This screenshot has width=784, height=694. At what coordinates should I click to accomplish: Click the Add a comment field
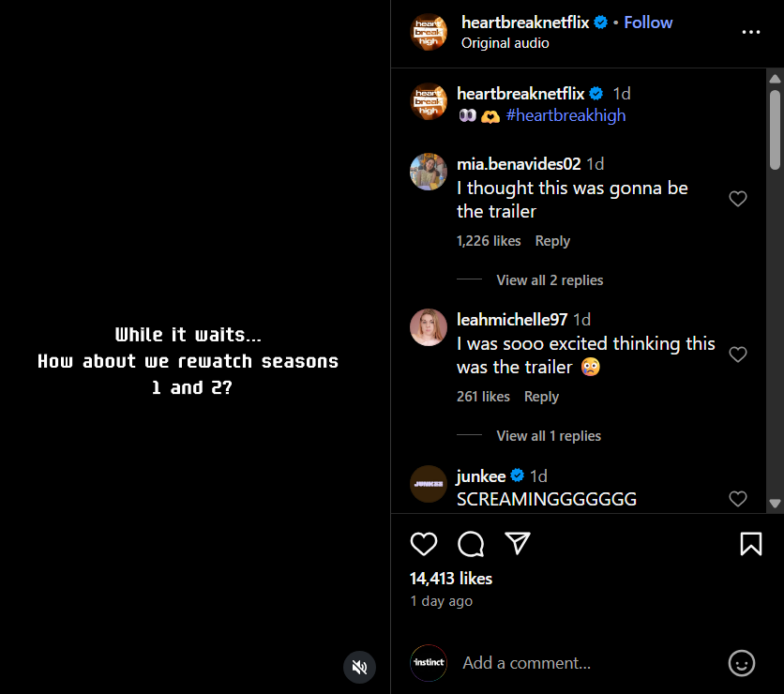point(525,663)
